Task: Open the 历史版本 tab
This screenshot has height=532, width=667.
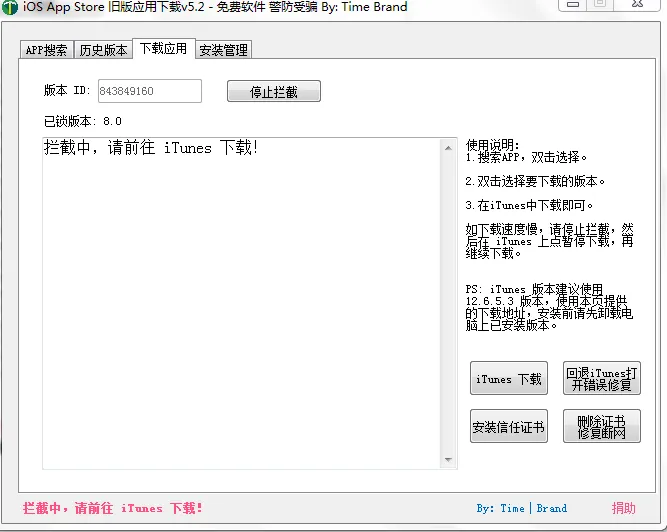Action: coord(103,50)
